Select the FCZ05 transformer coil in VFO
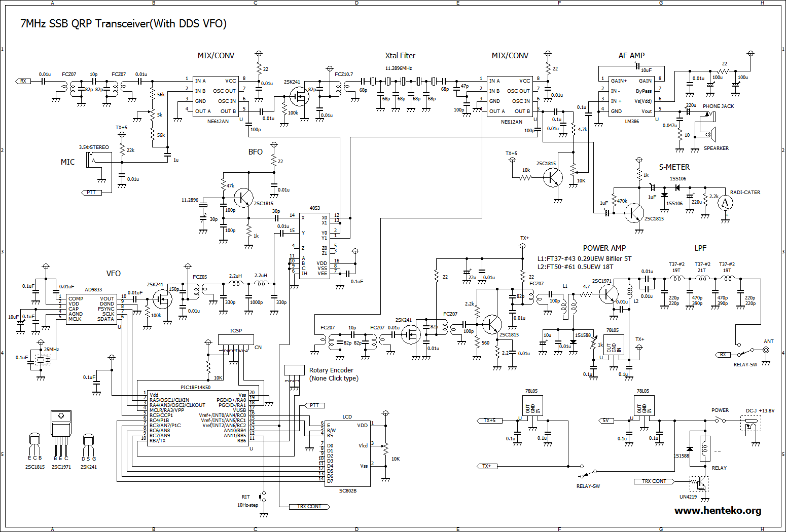 (200, 290)
